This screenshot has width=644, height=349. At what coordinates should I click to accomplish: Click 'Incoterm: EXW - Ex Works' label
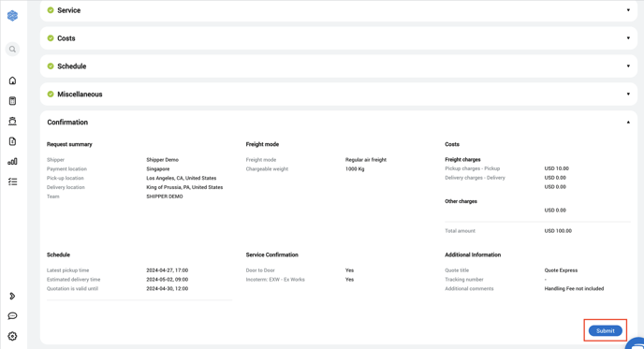pyautogui.click(x=275, y=279)
